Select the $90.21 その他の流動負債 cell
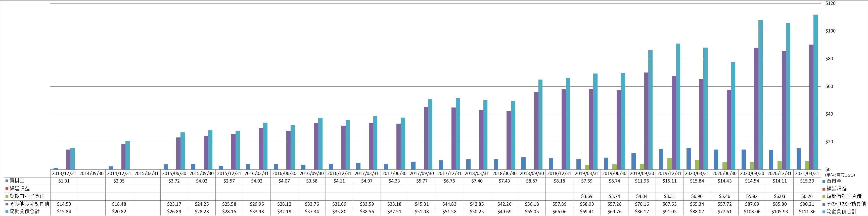The image size is (868, 216). 807,204
